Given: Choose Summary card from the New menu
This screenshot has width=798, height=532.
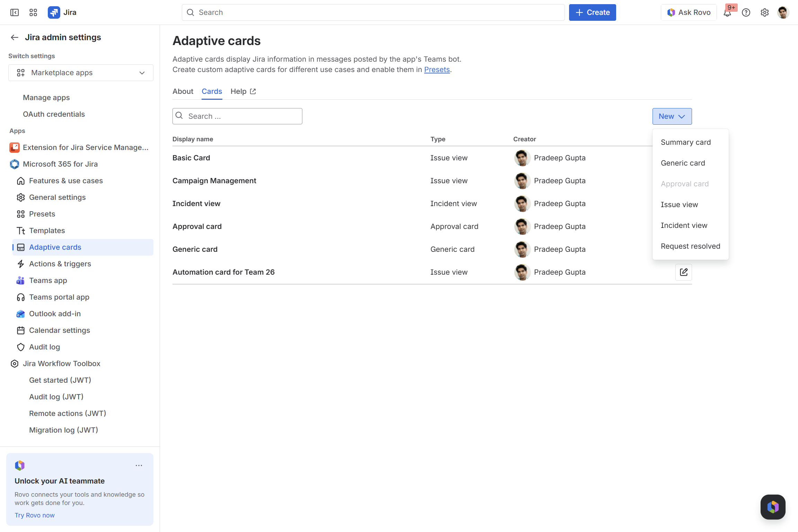Looking at the screenshot, I should coord(691,142).
